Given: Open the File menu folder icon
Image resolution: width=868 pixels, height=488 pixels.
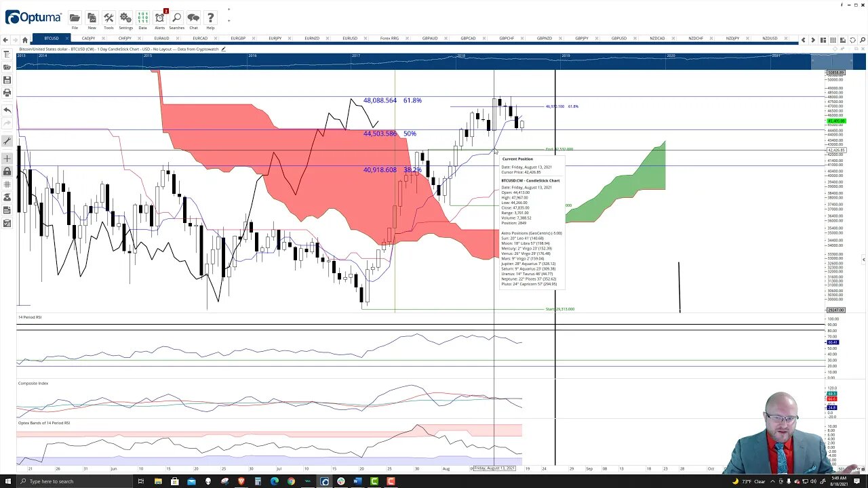Looking at the screenshot, I should 75,18.
